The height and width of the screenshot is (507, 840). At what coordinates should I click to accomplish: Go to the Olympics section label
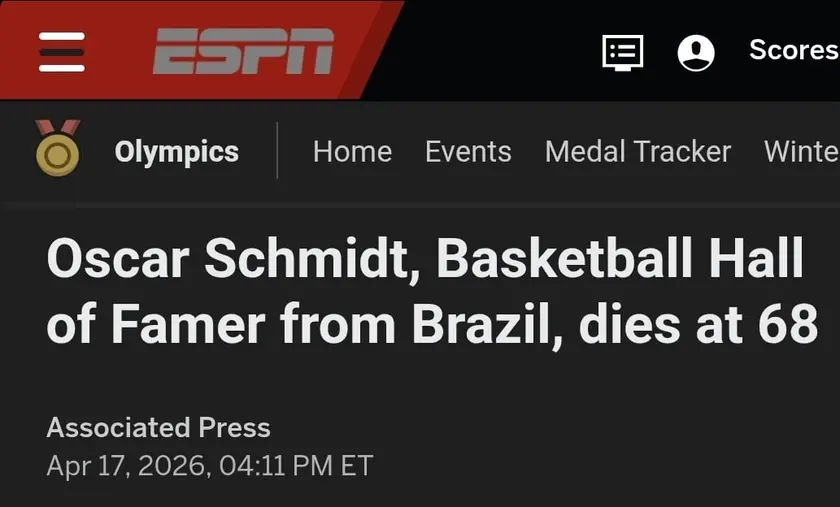(x=176, y=151)
